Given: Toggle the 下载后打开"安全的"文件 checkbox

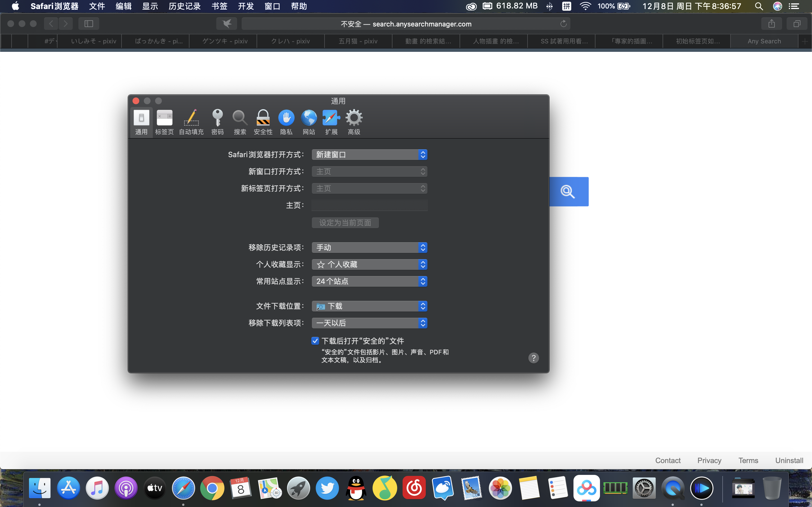Looking at the screenshot, I should [315, 341].
